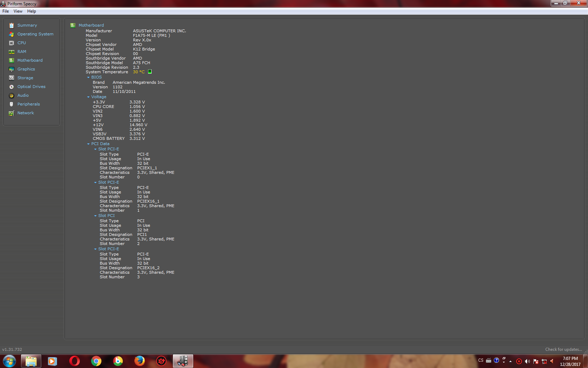Select the Optical Drives disc icon
The image size is (588, 368).
pos(12,87)
